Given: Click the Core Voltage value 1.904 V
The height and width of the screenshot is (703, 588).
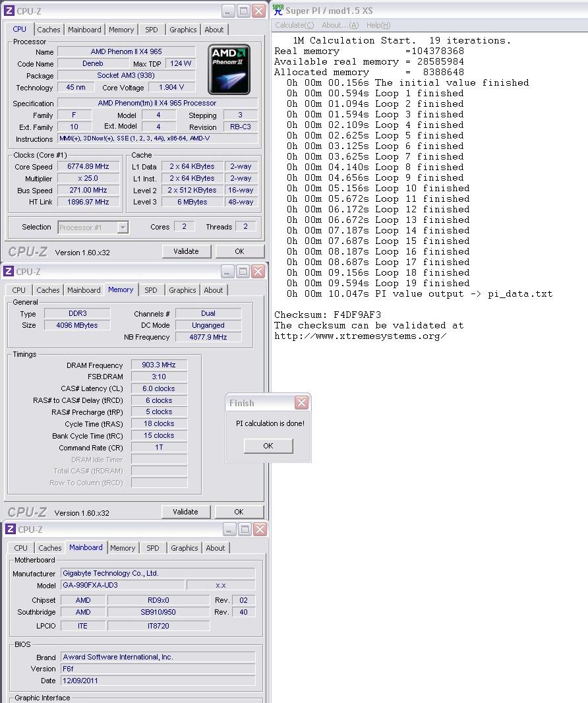Looking at the screenshot, I should click(171, 87).
